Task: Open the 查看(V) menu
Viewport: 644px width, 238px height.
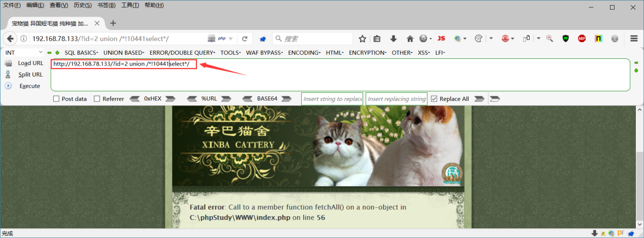Action: (x=59, y=5)
